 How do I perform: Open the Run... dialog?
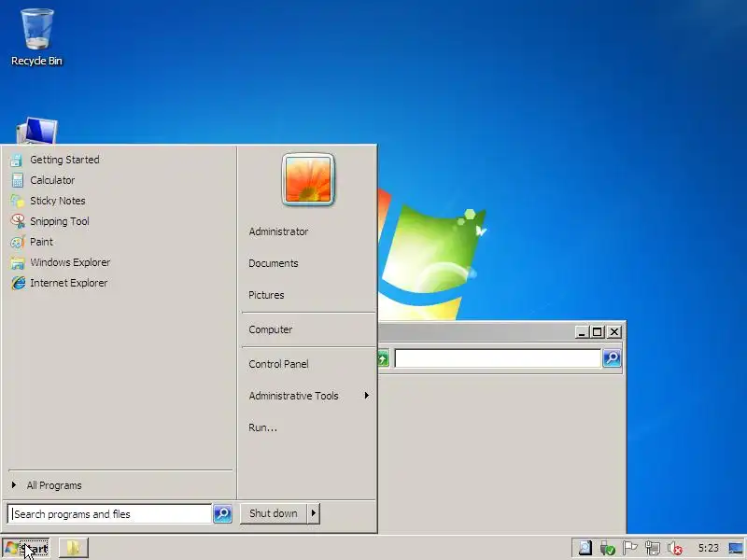(262, 427)
